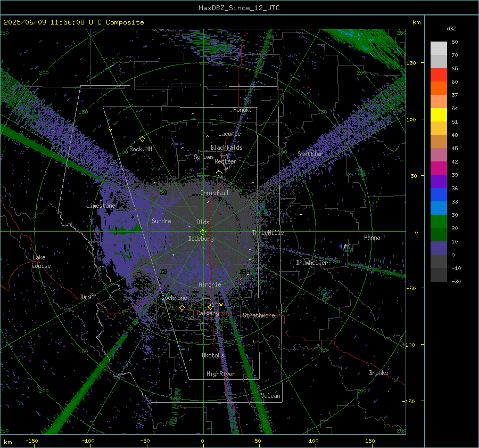
Task: Select the bright green 20-30 dBZ swatch
Action: [x=439, y=222]
